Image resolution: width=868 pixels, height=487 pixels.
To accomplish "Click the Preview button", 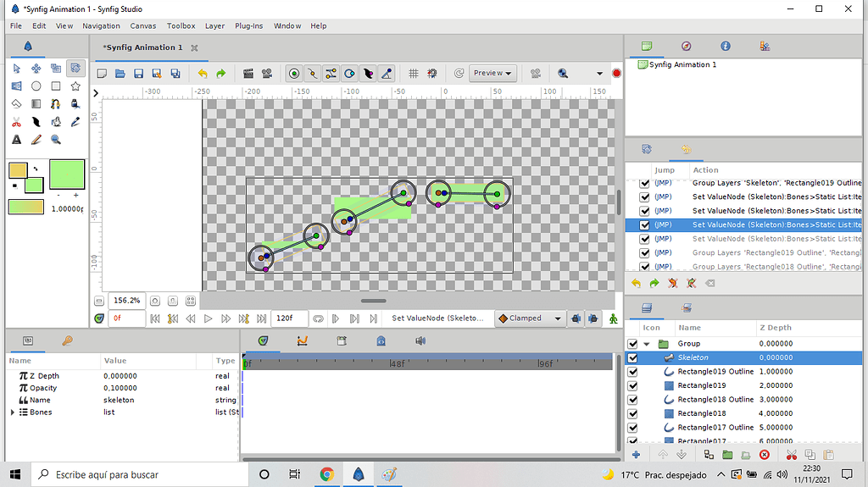I will 493,74.
